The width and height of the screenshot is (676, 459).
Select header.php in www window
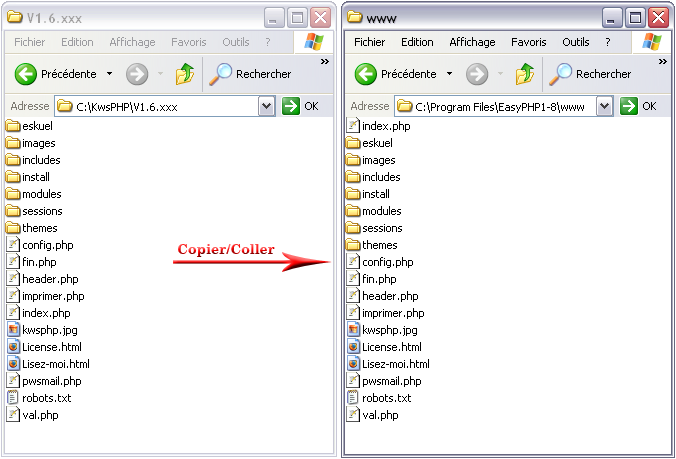tap(383, 296)
